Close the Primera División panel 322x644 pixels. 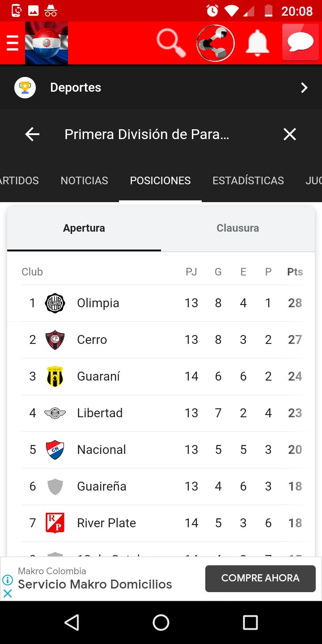click(290, 134)
